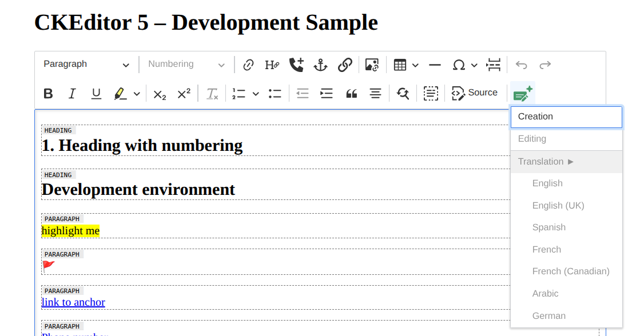644x336 pixels.
Task: Click the increase indent icon
Action: click(x=327, y=93)
